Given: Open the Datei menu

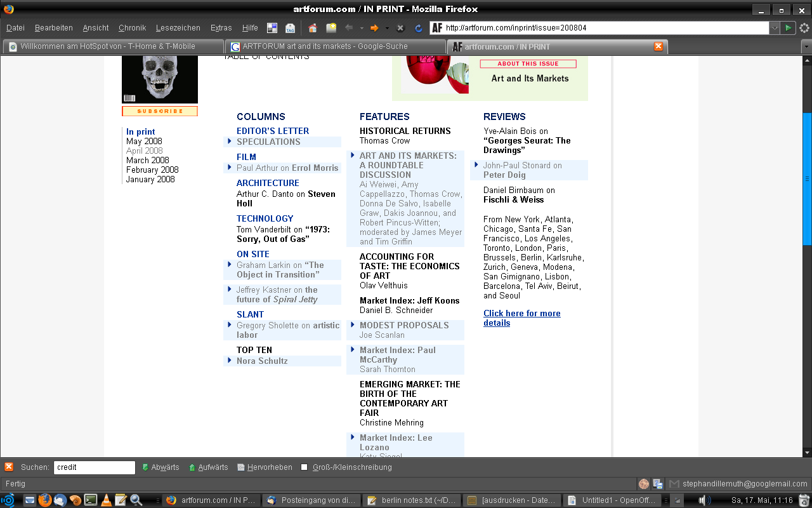Looking at the screenshot, I should (15, 28).
